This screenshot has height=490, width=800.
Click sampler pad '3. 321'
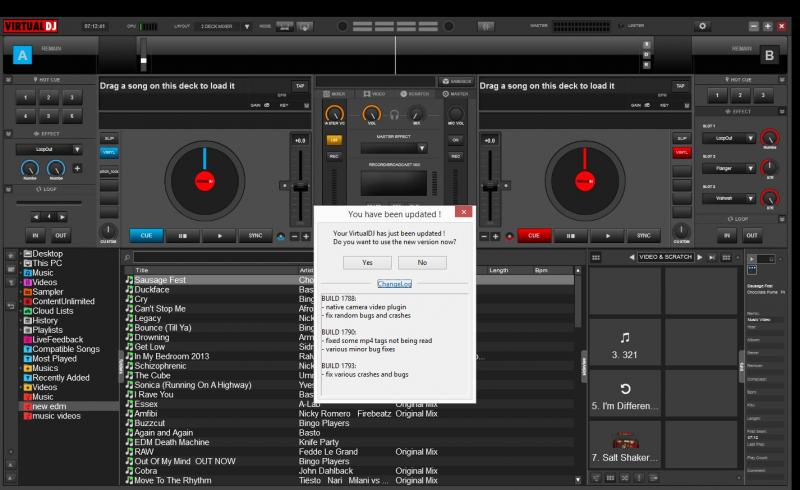tap(624, 343)
